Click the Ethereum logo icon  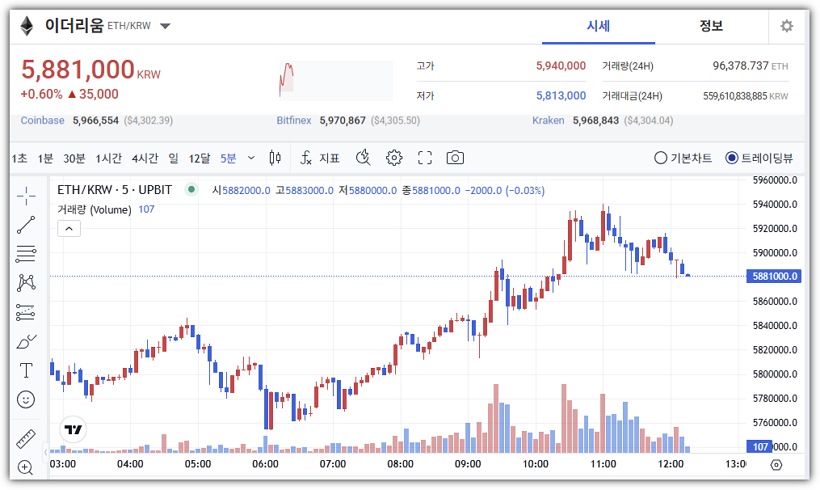coord(27,26)
